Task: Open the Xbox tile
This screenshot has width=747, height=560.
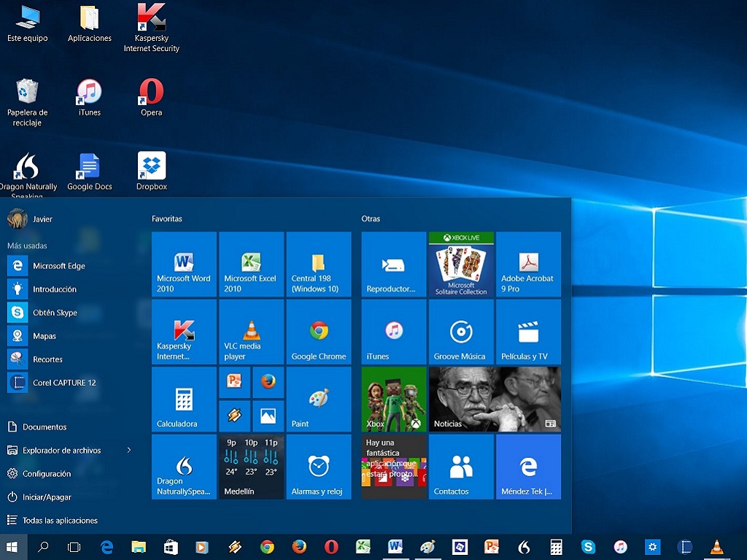Action: coord(394,400)
